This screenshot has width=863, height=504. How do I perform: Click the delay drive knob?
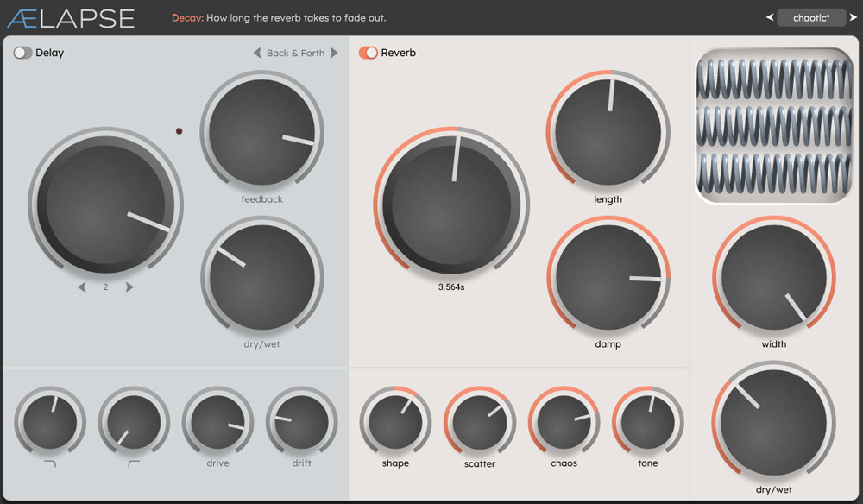217,422
